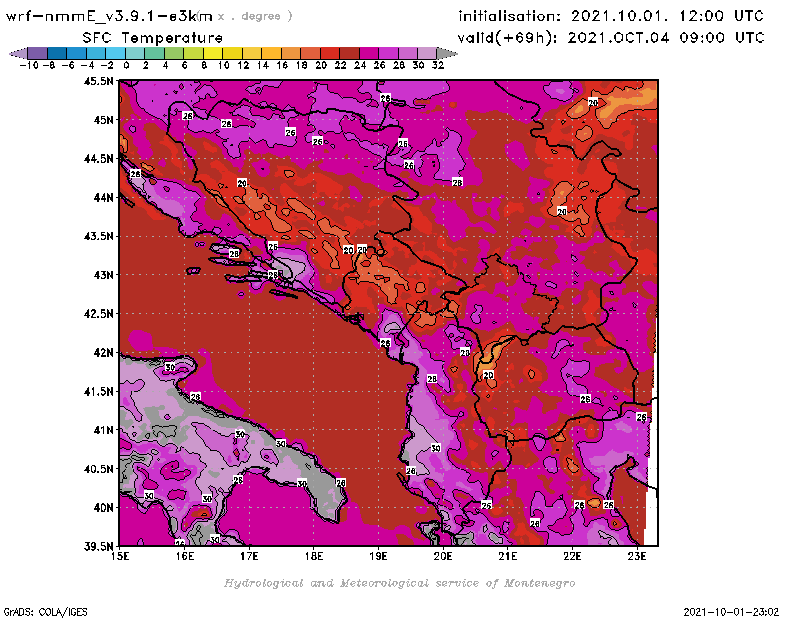800x618 pixels.
Task: Click the 45N latitude axis label
Action: click(x=104, y=120)
